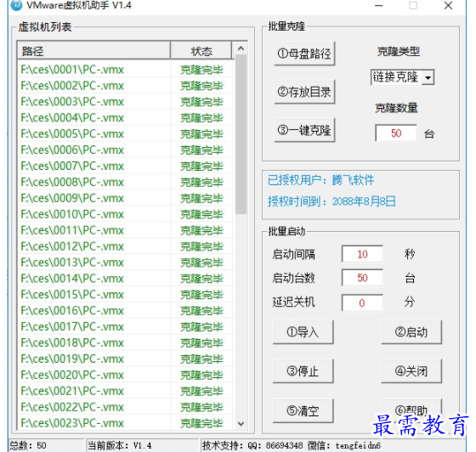The height and width of the screenshot is (452, 476).
Task: Click the 延迟关机 minutes input field
Action: [x=362, y=302]
